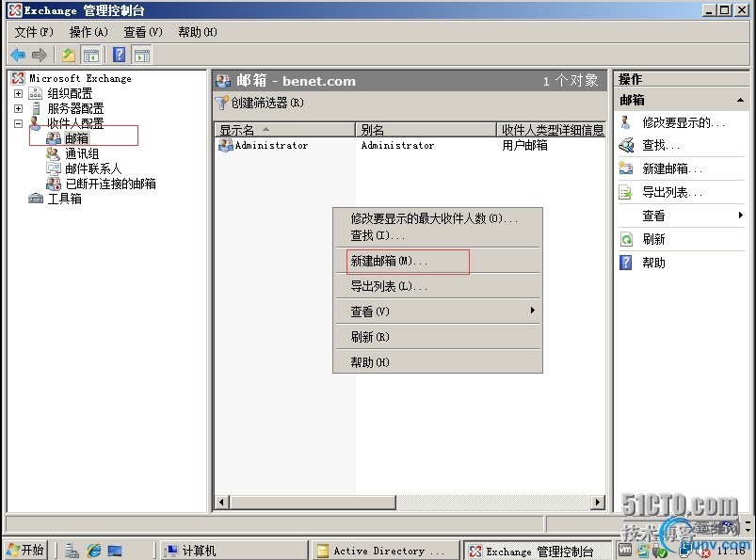Click the Back arrow toolbar icon

click(x=18, y=55)
